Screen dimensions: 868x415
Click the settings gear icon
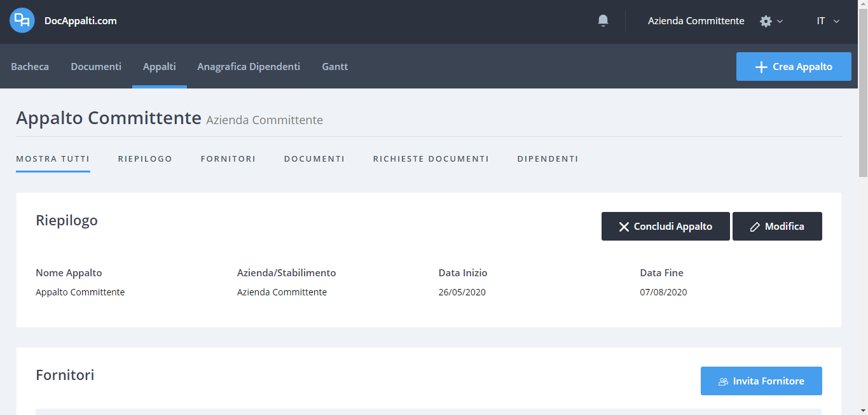[766, 21]
